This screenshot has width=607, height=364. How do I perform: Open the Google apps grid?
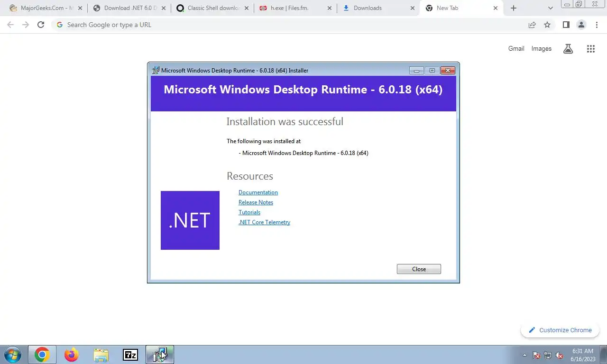coord(590,48)
